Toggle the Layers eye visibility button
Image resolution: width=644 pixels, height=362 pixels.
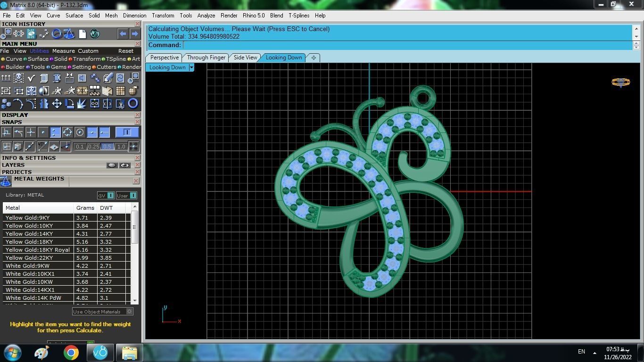click(124, 165)
